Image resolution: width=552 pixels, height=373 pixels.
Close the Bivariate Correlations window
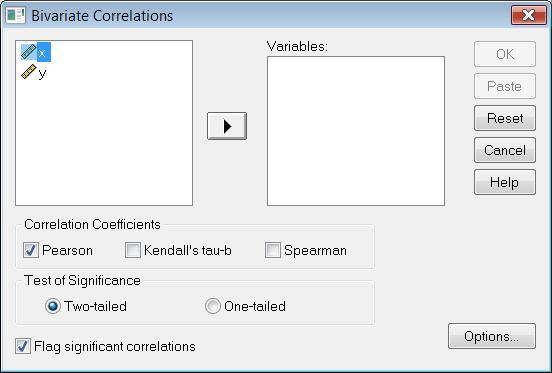click(x=529, y=15)
